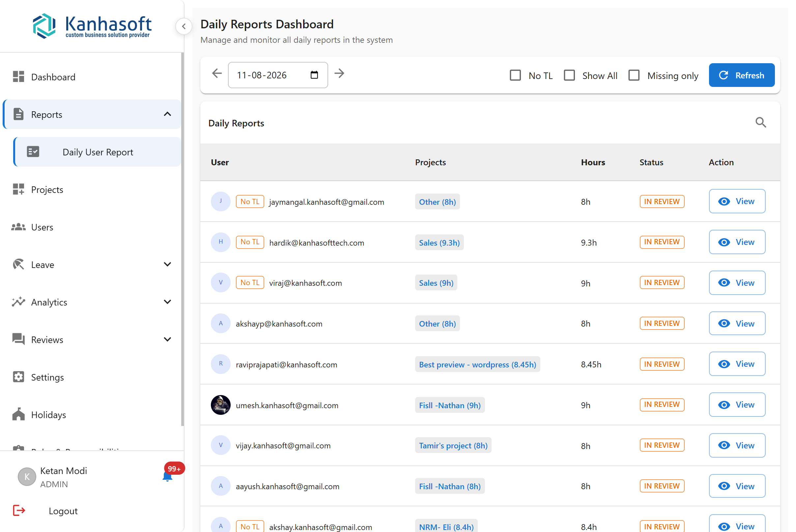796x532 pixels.
Task: Go to previous day with left arrow
Action: (x=217, y=74)
